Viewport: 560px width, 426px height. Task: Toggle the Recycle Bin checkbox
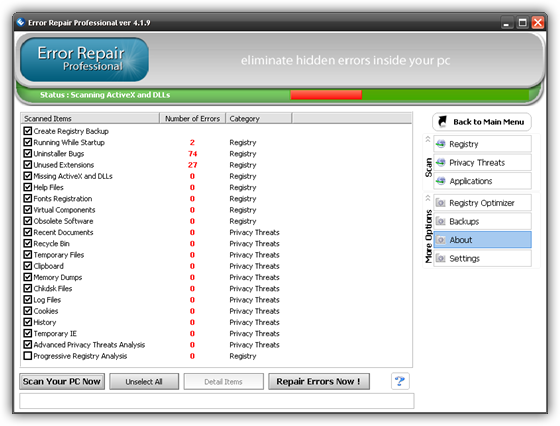(x=28, y=243)
